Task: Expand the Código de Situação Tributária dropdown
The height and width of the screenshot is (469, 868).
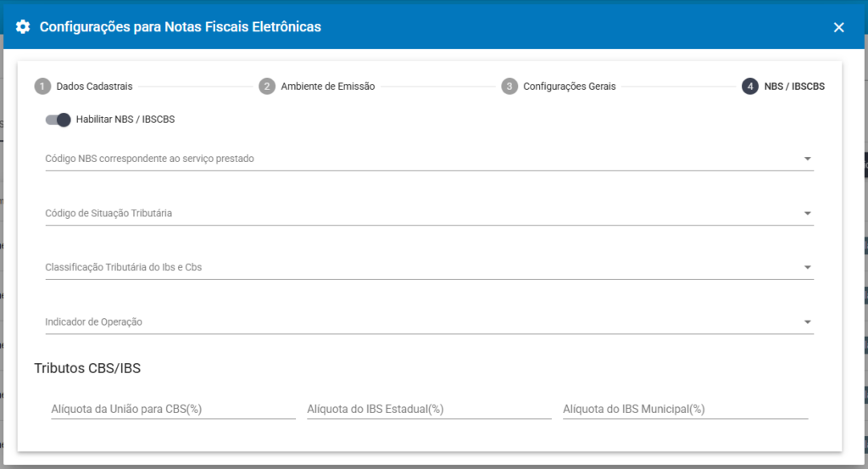Action: click(807, 213)
